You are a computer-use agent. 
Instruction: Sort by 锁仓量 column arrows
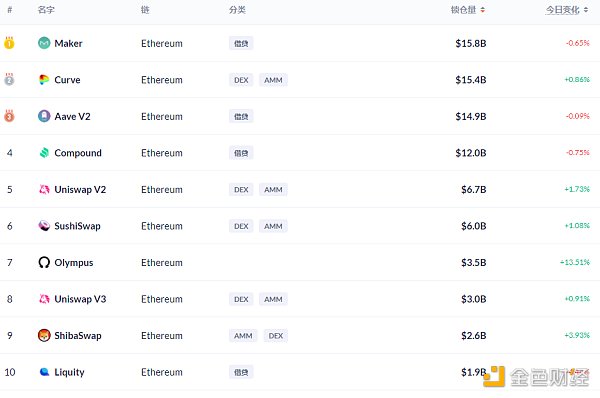pos(483,10)
